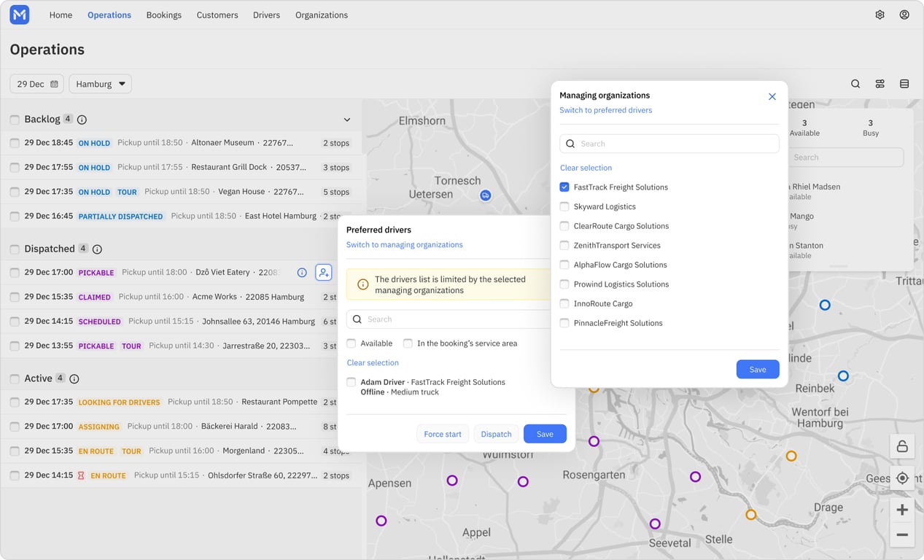This screenshot has height=560, width=924.
Task: Click info icon on Dzô Viet Eatery row
Action: (x=302, y=273)
